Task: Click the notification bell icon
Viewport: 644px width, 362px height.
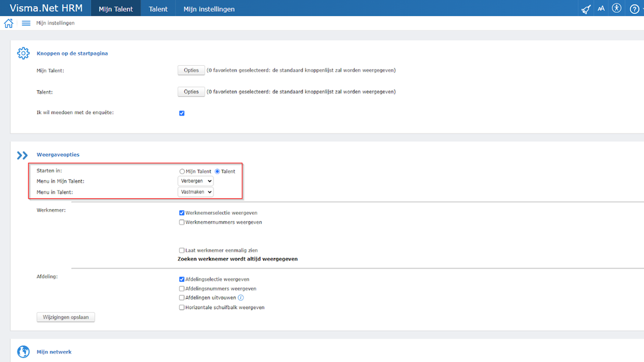Action: pos(585,9)
